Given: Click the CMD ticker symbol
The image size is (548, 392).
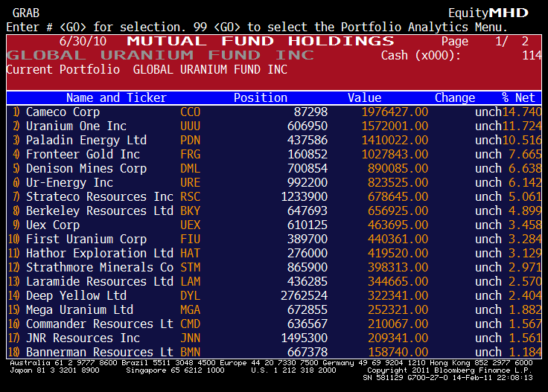Looking at the screenshot, I should pyautogui.click(x=190, y=324).
